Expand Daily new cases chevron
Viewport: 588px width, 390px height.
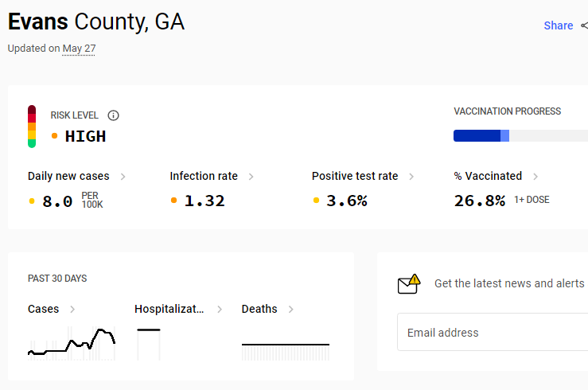[x=123, y=177]
